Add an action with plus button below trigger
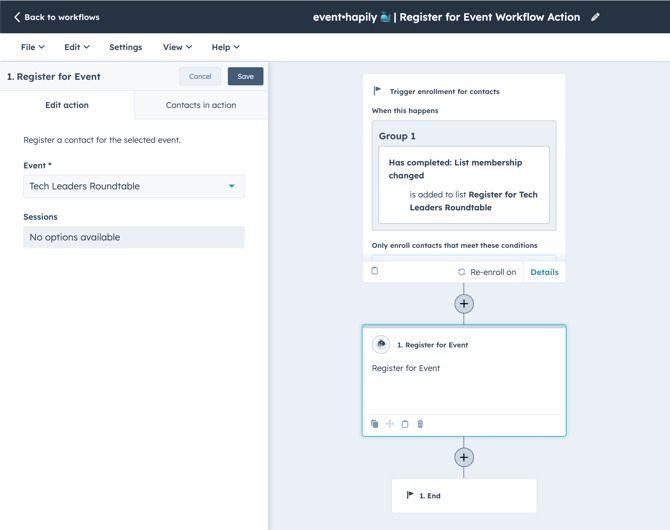Image resolution: width=670 pixels, height=530 pixels. pyautogui.click(x=464, y=303)
